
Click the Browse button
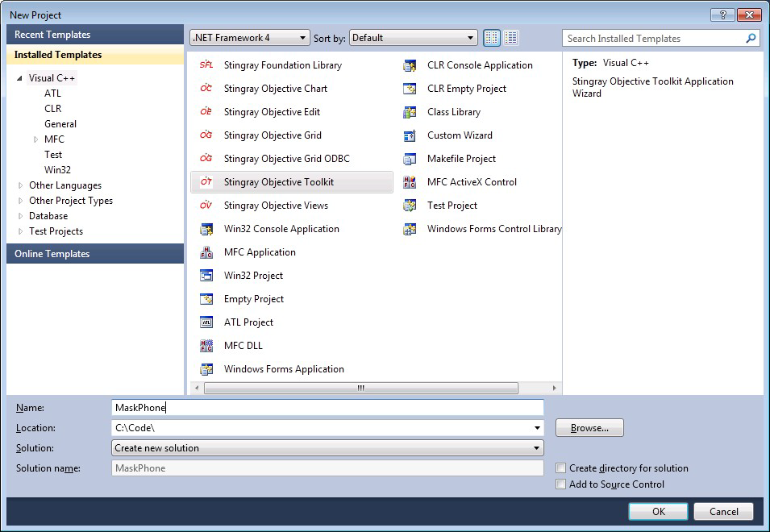(x=589, y=428)
